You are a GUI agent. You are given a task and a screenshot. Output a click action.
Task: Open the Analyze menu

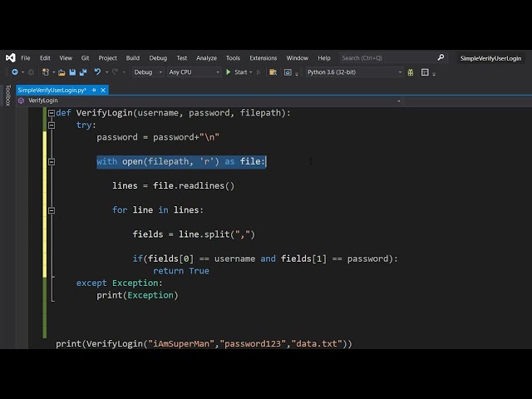[206, 58]
